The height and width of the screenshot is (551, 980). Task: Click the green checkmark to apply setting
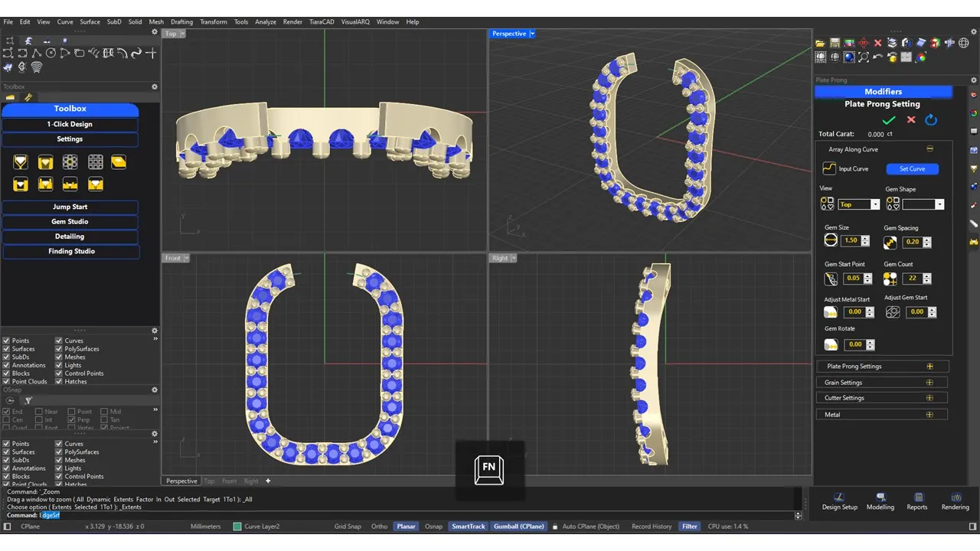pos(888,120)
